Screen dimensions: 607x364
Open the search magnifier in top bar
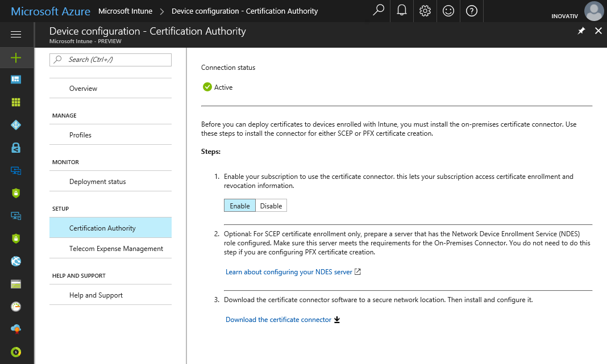tap(379, 11)
